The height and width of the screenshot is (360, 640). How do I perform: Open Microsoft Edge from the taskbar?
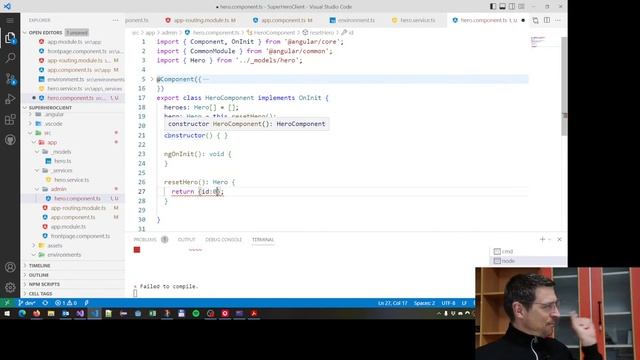22,313
